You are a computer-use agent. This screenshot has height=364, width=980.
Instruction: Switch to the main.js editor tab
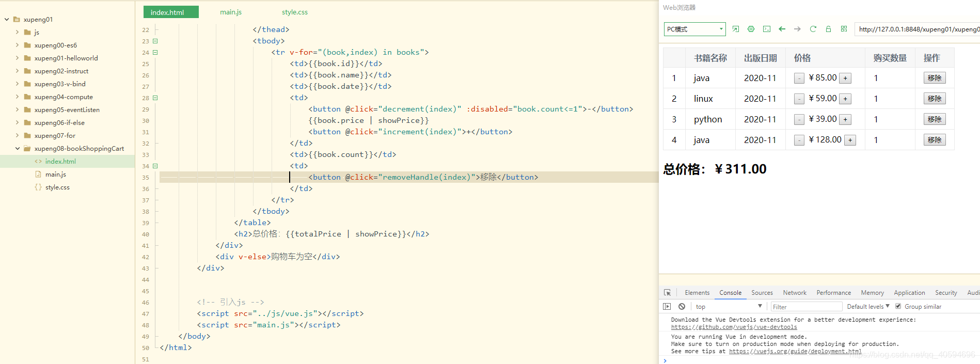coord(231,12)
